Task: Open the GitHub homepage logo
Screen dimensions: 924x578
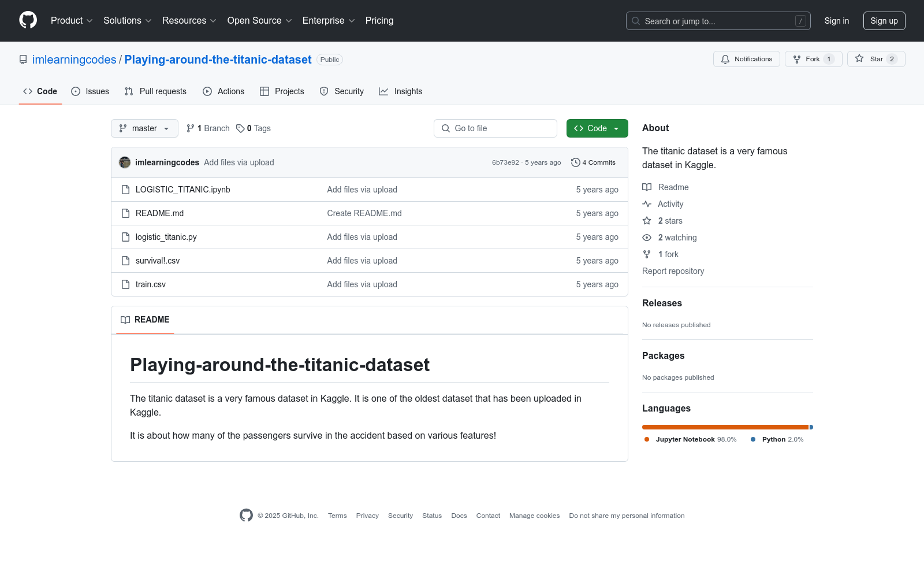Action: (x=28, y=20)
